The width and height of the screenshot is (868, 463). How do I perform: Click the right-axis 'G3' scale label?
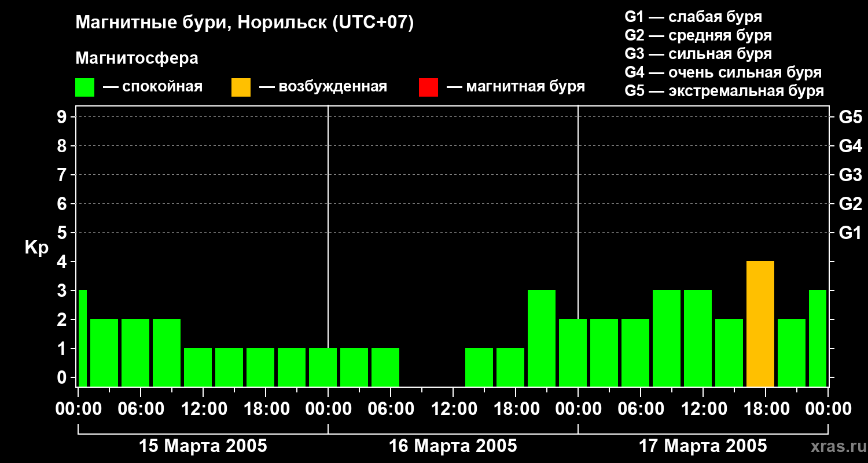[x=850, y=175]
